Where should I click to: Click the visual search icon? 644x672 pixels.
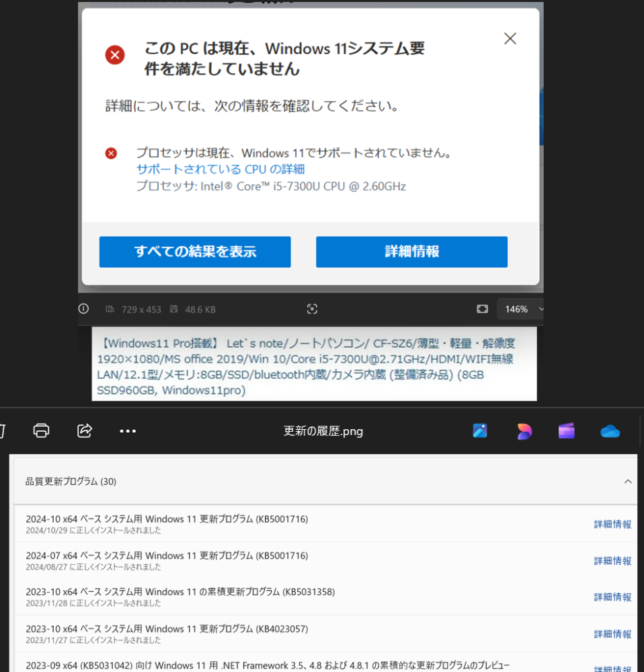311,309
